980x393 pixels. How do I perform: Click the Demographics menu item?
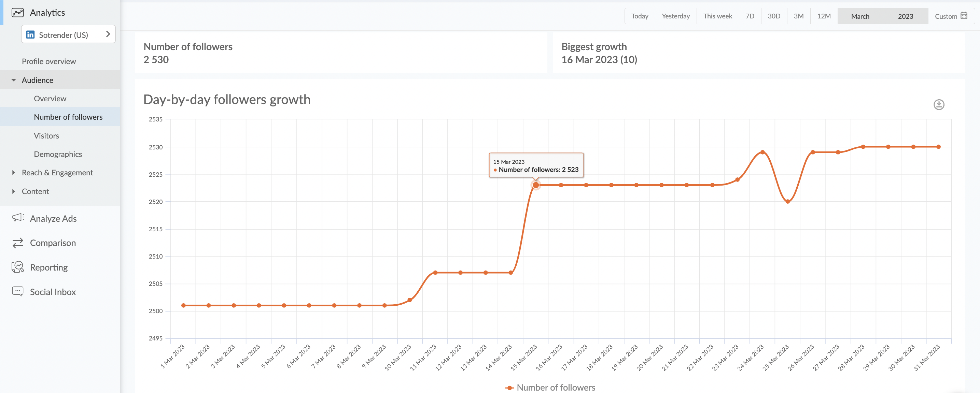pos(58,153)
